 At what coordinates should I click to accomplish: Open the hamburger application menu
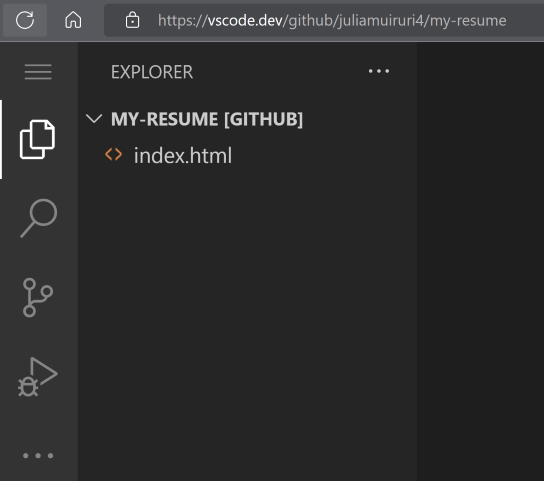click(x=38, y=72)
